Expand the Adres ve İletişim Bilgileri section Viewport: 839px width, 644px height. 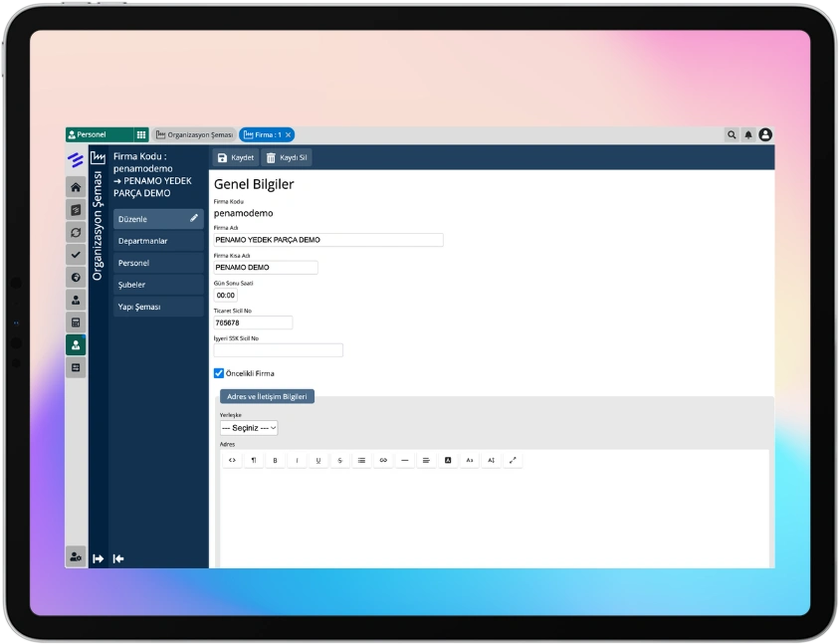[267, 396]
